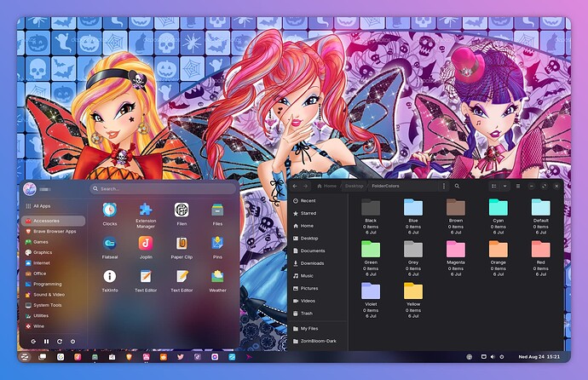Open view options dropdown arrow
This screenshot has width=588, height=380.
click(504, 186)
